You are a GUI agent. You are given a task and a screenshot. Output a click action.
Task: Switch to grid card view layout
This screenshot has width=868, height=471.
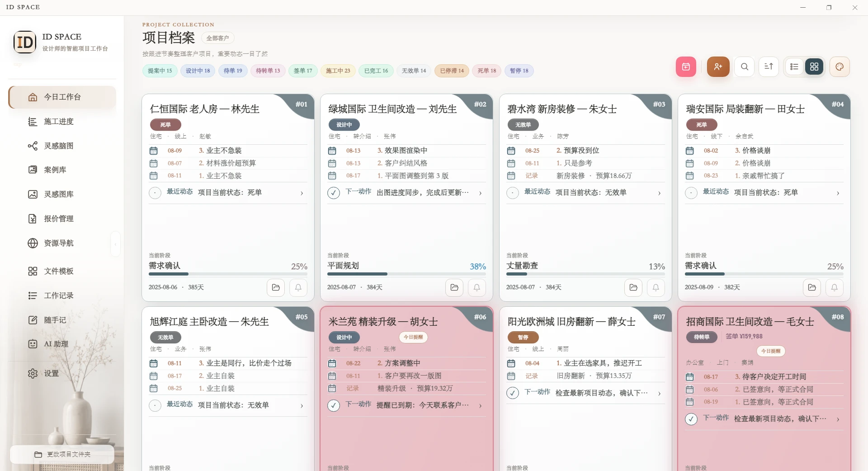[814, 67]
